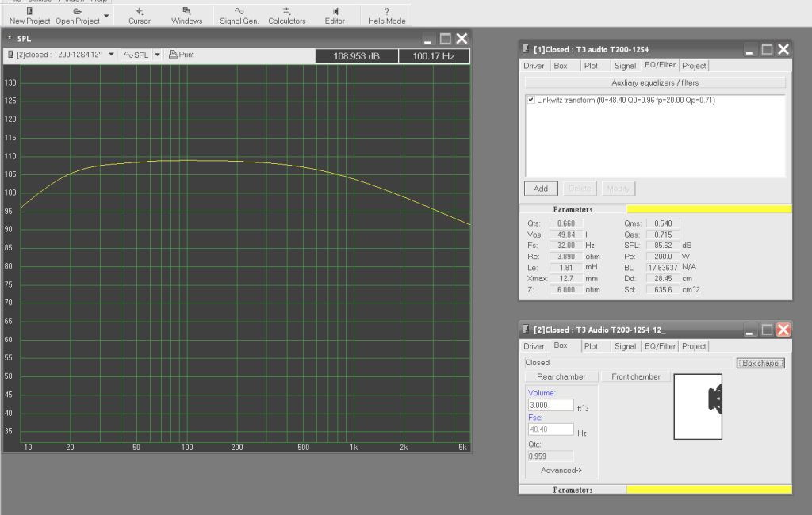Screen dimensions: 812x515
Task: Click the SPL value field 85.62
Action: click(x=662, y=246)
